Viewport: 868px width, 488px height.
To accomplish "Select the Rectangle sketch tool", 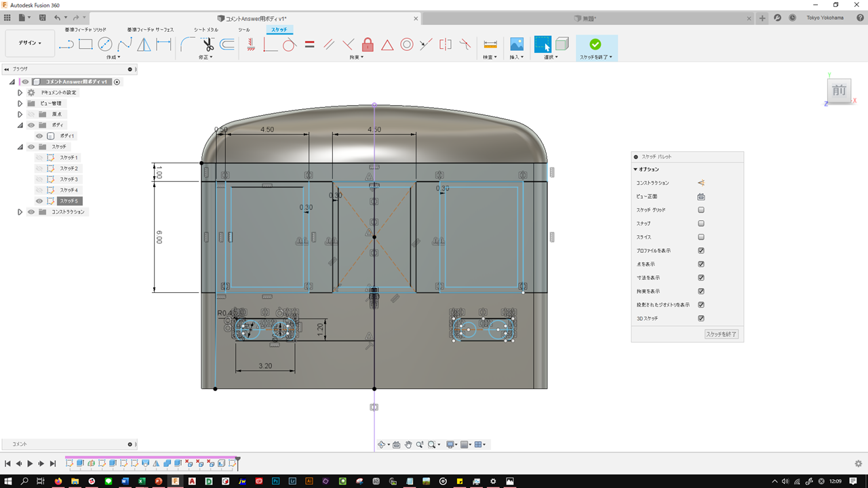I will click(85, 45).
